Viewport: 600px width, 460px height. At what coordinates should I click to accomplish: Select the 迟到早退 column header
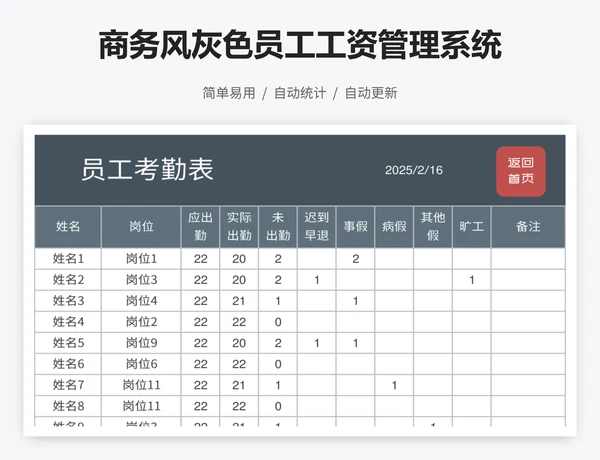317,227
